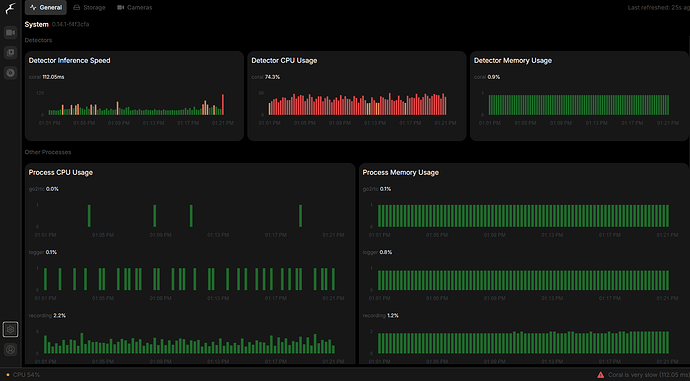Click the Process CPU Usage title
Viewport: 690px width, 381px height.
tap(61, 172)
